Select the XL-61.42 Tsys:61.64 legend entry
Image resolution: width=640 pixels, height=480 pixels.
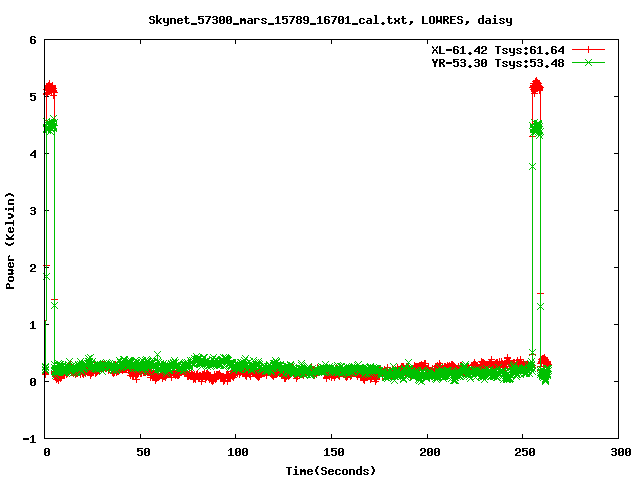(498, 50)
